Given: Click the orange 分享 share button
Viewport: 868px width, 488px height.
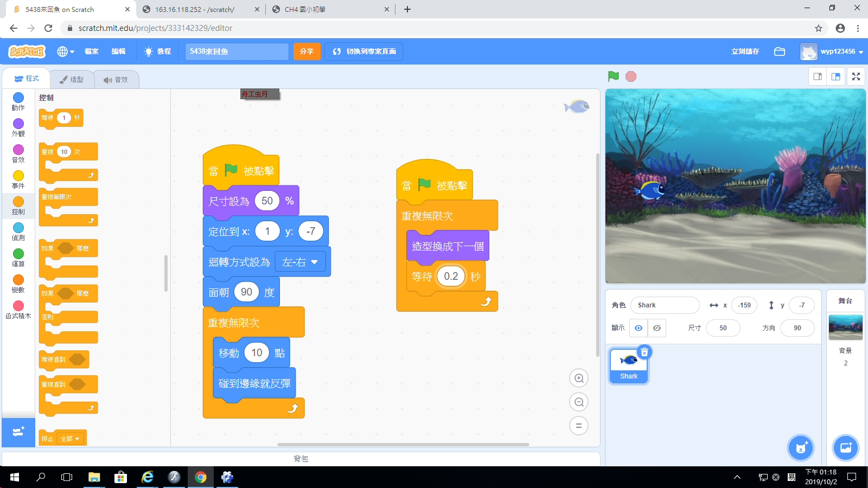Looking at the screenshot, I should pos(307,52).
